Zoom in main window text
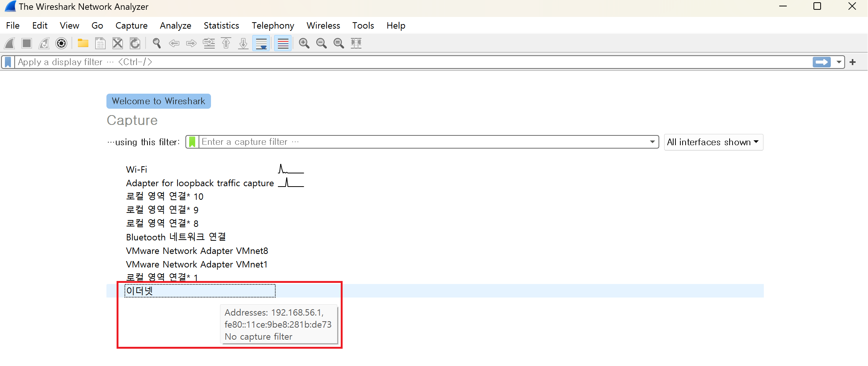The image size is (868, 366). (x=304, y=43)
